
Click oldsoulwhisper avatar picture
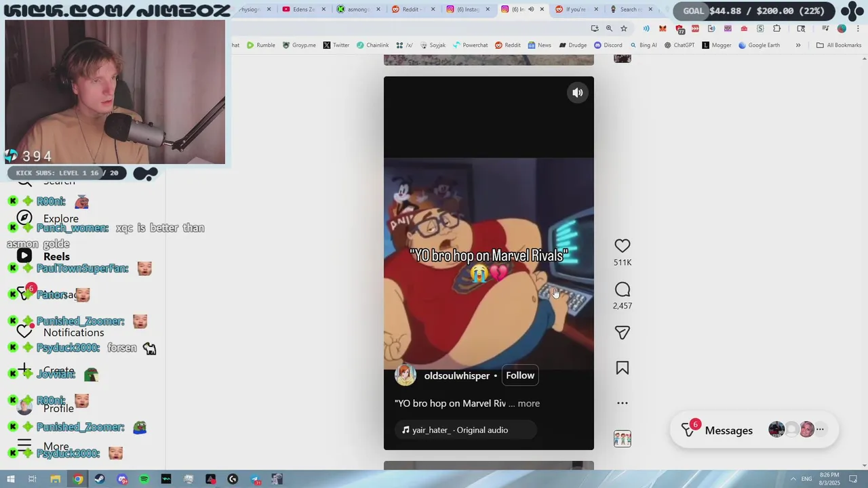click(x=406, y=375)
